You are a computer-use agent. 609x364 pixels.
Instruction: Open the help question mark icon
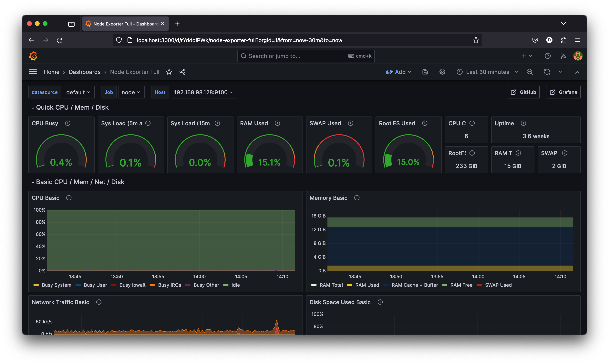548,56
